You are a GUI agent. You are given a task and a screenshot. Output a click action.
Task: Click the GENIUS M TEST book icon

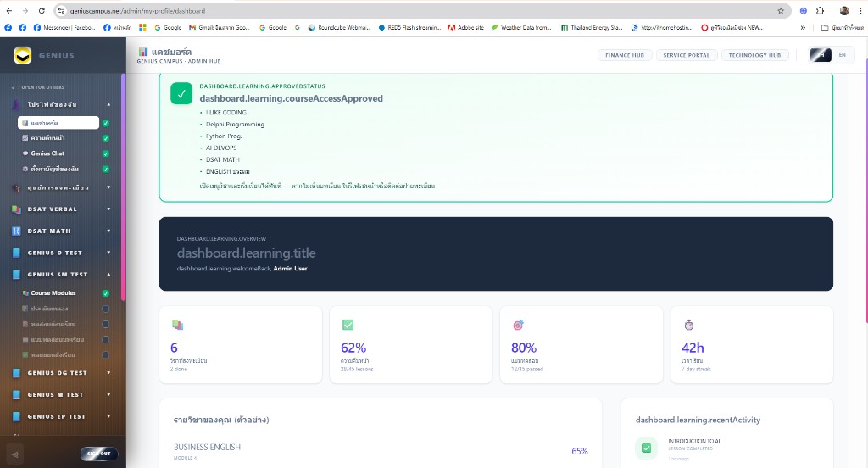16,394
